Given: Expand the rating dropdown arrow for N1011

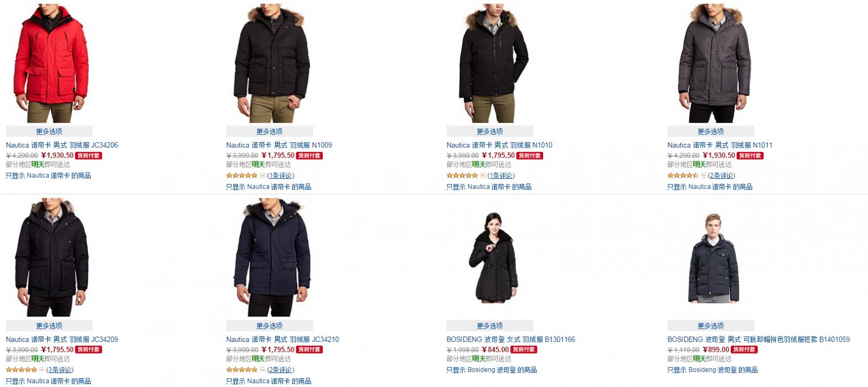Looking at the screenshot, I should 704,175.
